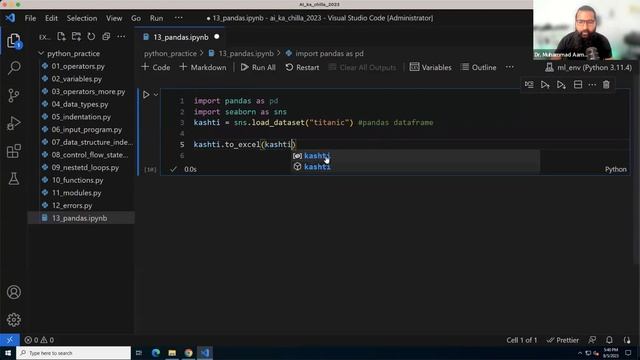Open the Testing flask view
640x360 pixels.
[13, 179]
